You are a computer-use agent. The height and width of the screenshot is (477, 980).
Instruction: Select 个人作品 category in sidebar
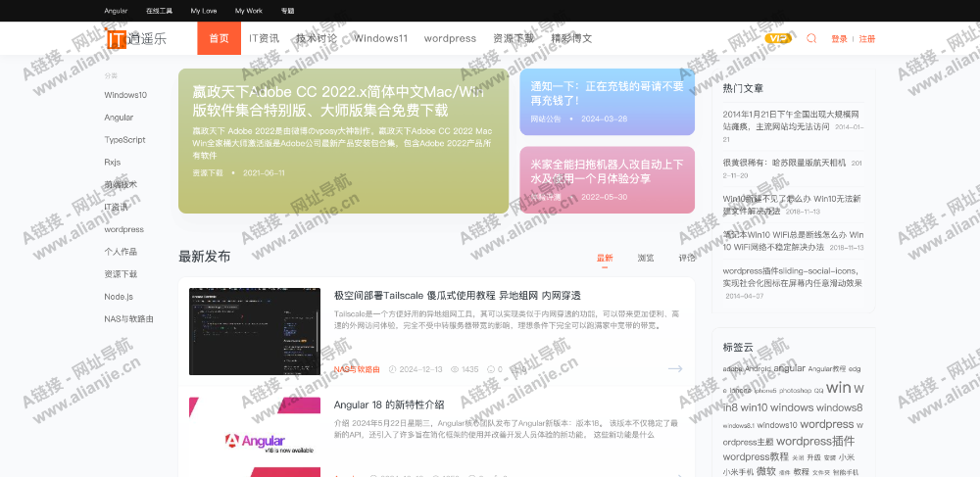pos(121,252)
